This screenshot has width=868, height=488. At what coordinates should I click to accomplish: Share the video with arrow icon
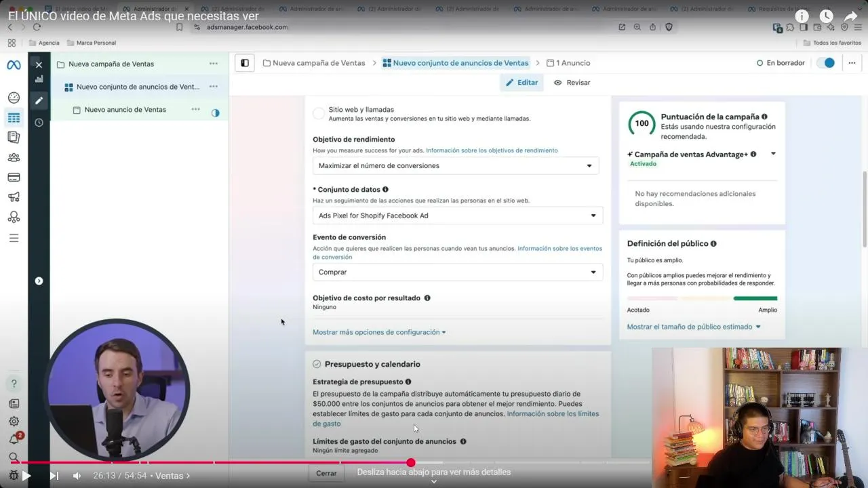850,16
